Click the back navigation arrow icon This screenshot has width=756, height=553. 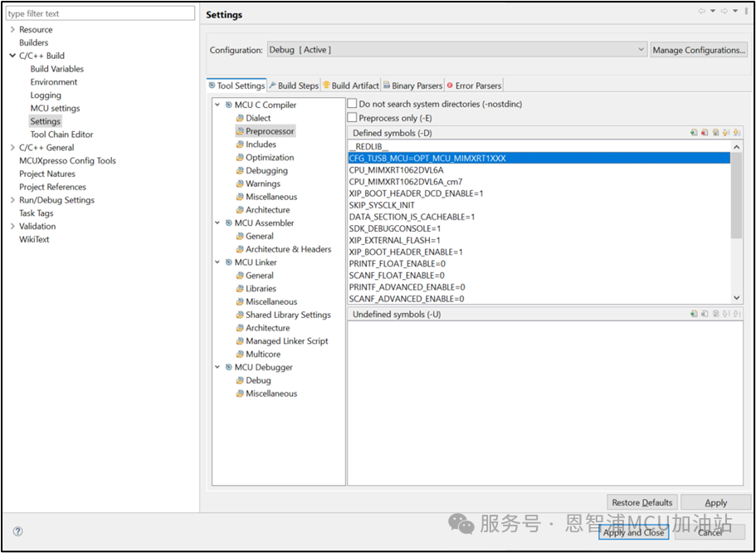(702, 12)
